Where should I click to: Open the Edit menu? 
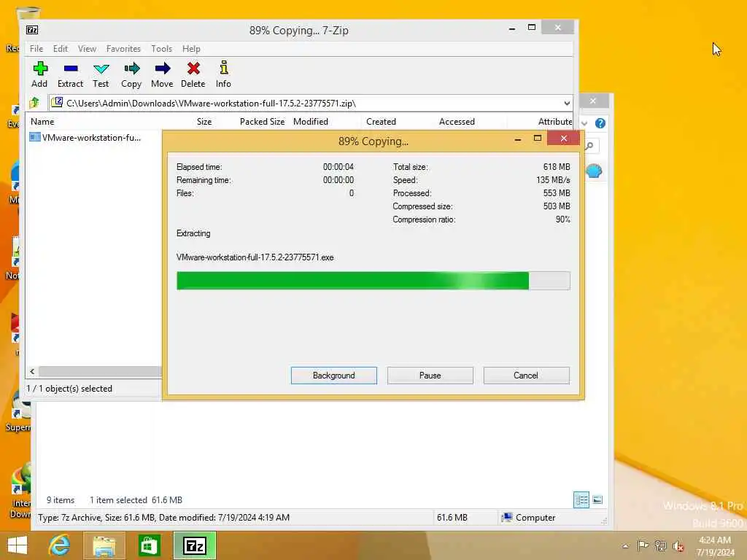tap(60, 49)
